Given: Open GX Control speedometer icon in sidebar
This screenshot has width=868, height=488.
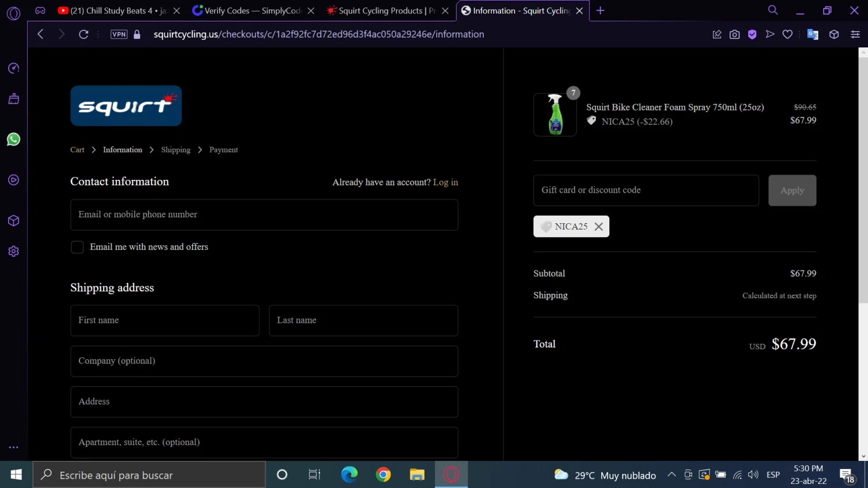Looking at the screenshot, I should point(14,68).
